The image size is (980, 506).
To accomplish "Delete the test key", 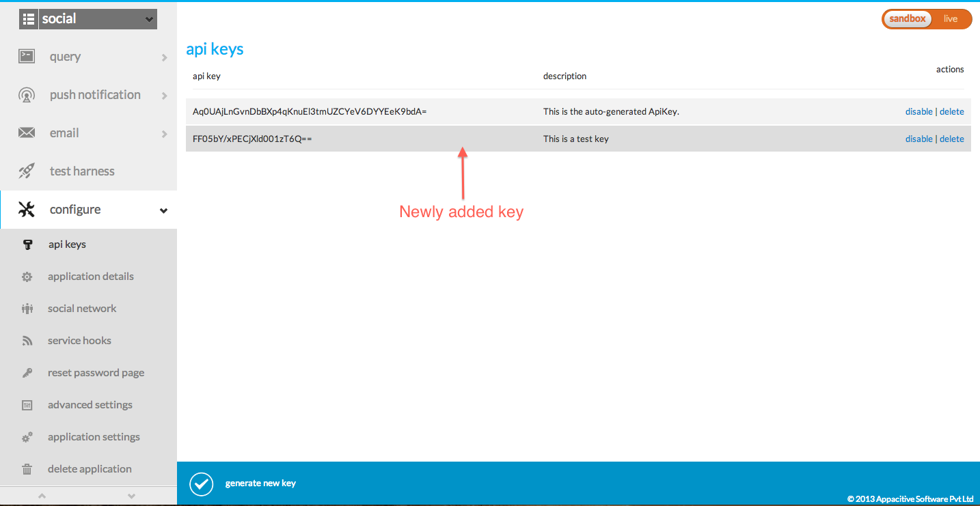I will pos(951,139).
